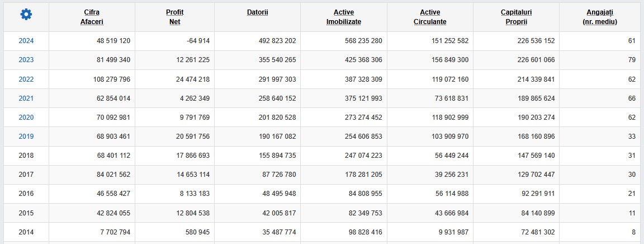
Task: Open the 2020 year link
Action: point(26,118)
